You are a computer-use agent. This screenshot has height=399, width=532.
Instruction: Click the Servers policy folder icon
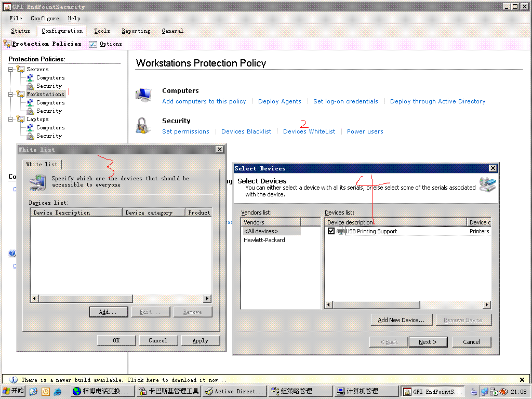click(20, 69)
